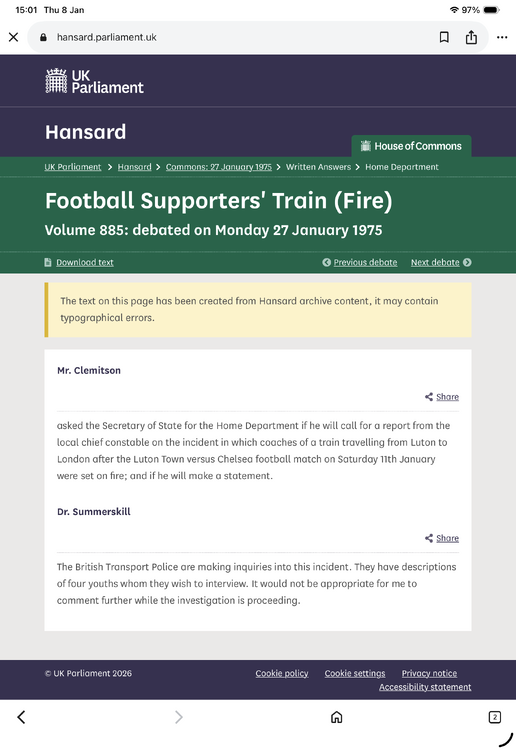
Task: Go back with the bottom back arrow
Action: coord(21,717)
